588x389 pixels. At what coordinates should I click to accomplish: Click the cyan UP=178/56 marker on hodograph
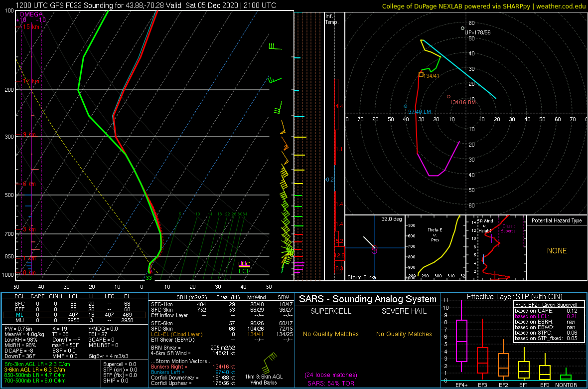(461, 28)
